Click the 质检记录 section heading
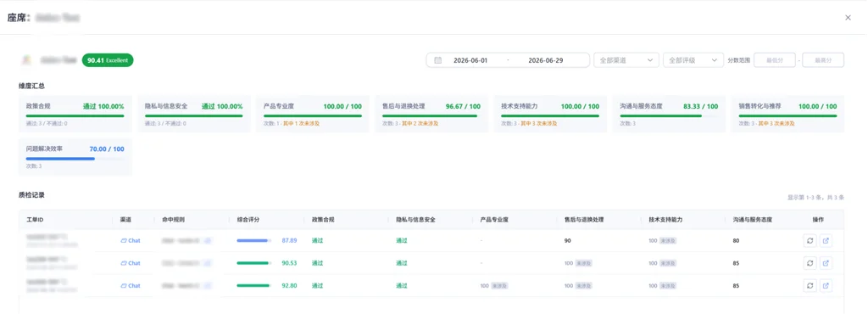Image resolution: width=868 pixels, height=314 pixels. (x=31, y=195)
